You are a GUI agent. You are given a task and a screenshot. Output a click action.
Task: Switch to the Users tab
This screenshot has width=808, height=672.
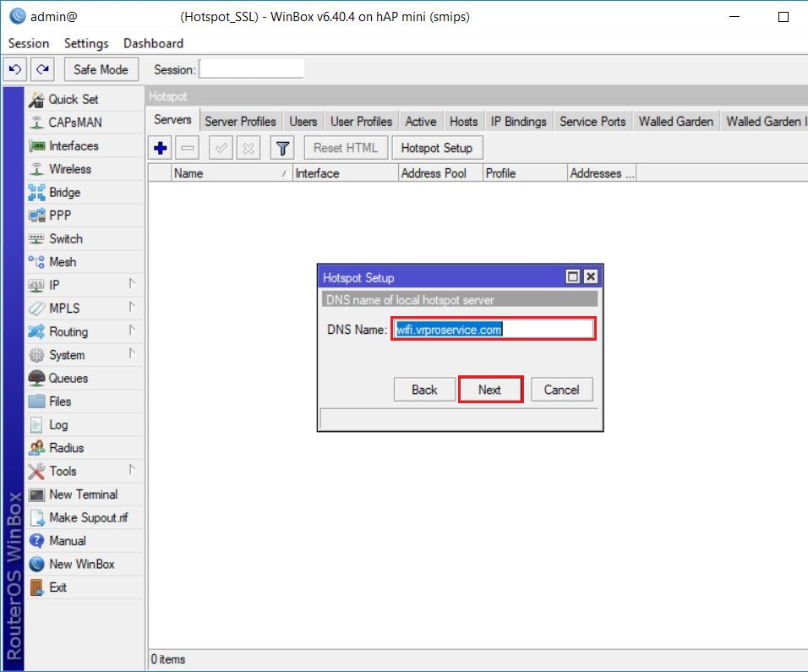pos(303,122)
